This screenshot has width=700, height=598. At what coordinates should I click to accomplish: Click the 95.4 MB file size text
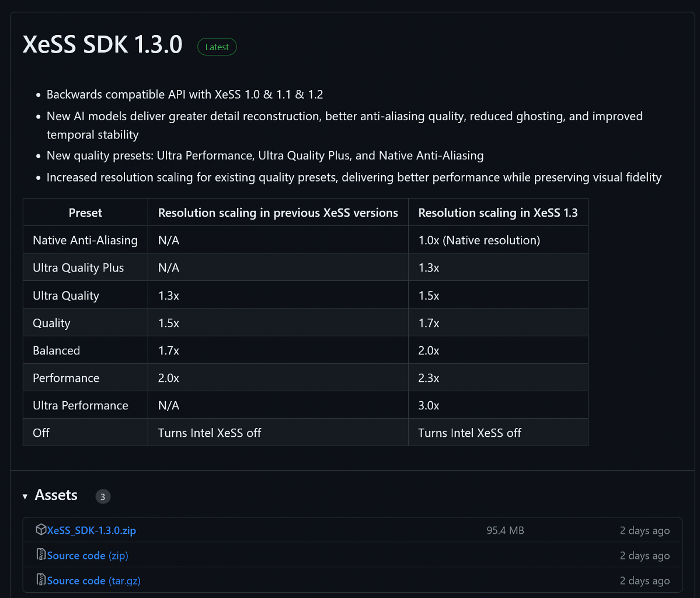coord(506,531)
